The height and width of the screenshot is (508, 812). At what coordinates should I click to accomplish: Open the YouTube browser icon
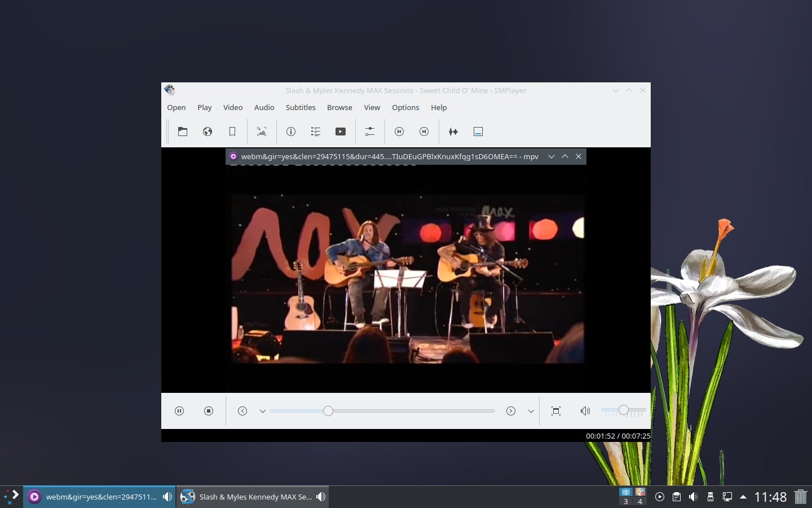pos(341,132)
